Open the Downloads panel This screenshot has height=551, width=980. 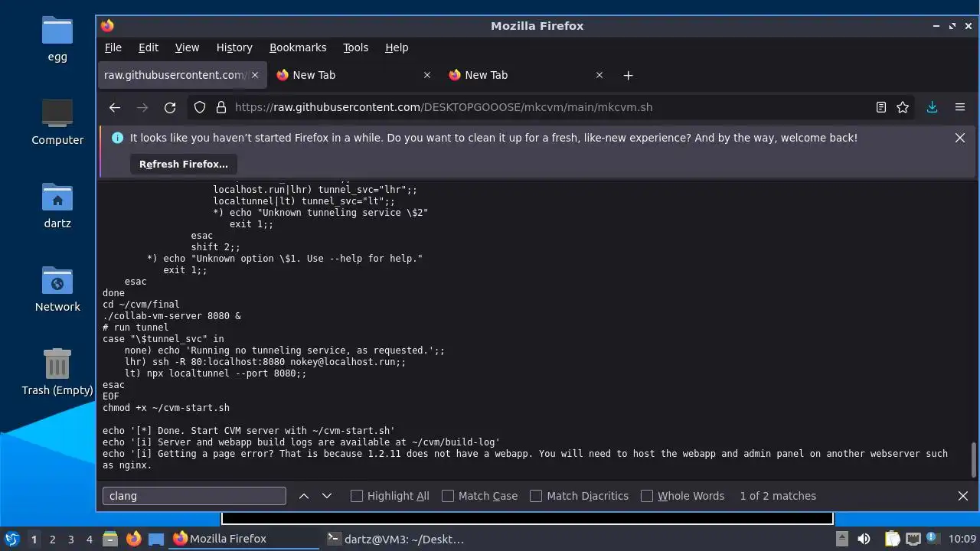pos(932,108)
